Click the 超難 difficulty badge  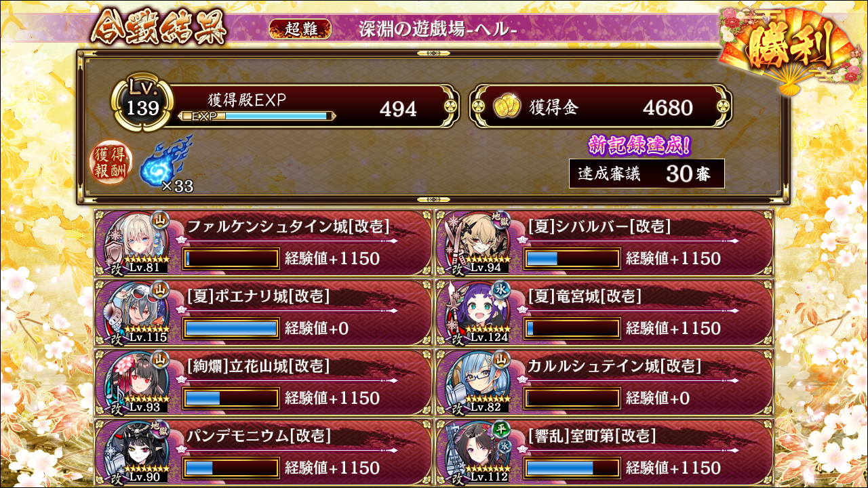(x=300, y=28)
